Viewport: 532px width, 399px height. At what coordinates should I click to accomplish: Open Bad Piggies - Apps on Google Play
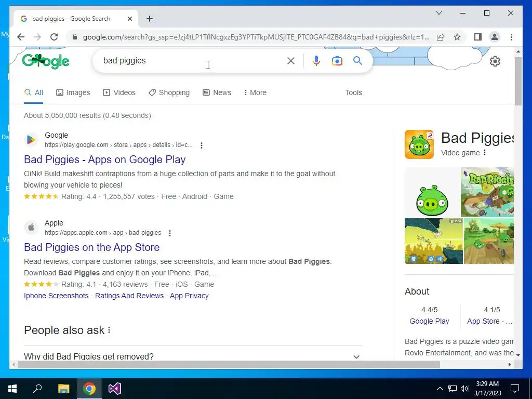tap(105, 159)
